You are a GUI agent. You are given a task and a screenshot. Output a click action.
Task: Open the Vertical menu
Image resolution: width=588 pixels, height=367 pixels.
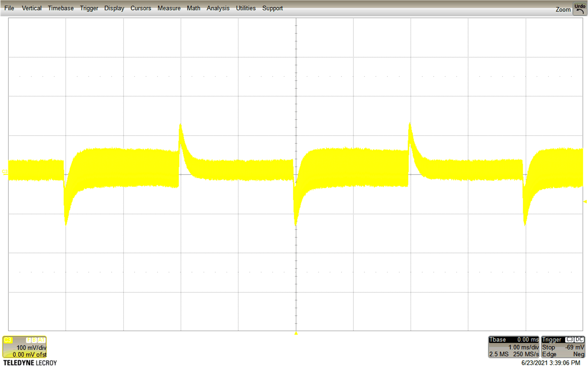point(31,8)
